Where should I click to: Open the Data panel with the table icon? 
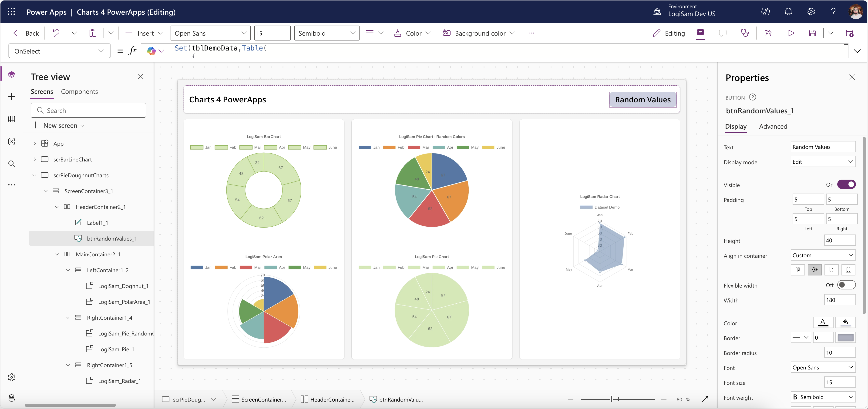(11, 119)
